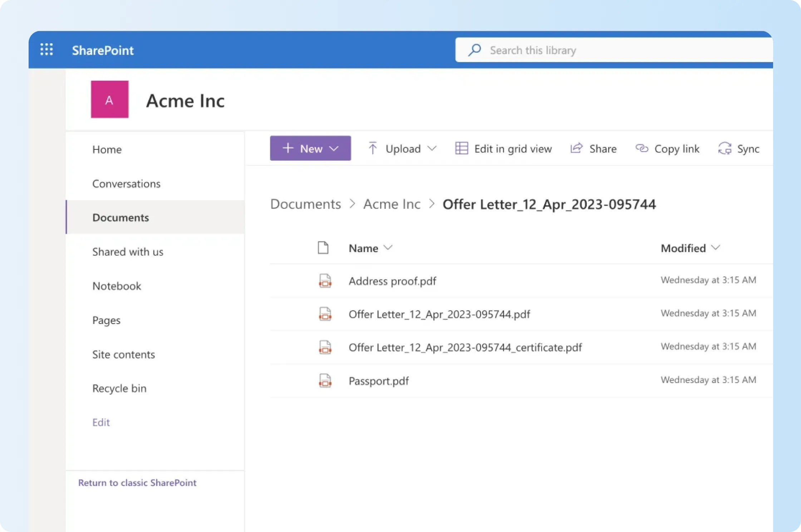Click Modified time of Passport.pdf row
The image size is (801, 532).
tap(708, 380)
